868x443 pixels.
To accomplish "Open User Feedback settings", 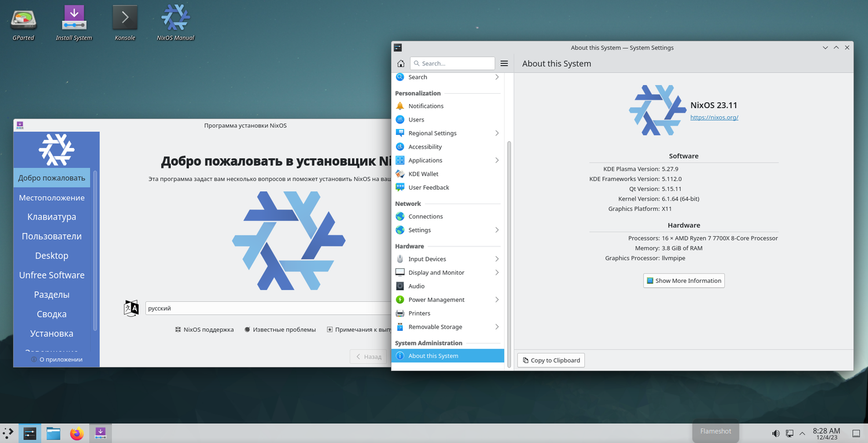I will pyautogui.click(x=448, y=187).
